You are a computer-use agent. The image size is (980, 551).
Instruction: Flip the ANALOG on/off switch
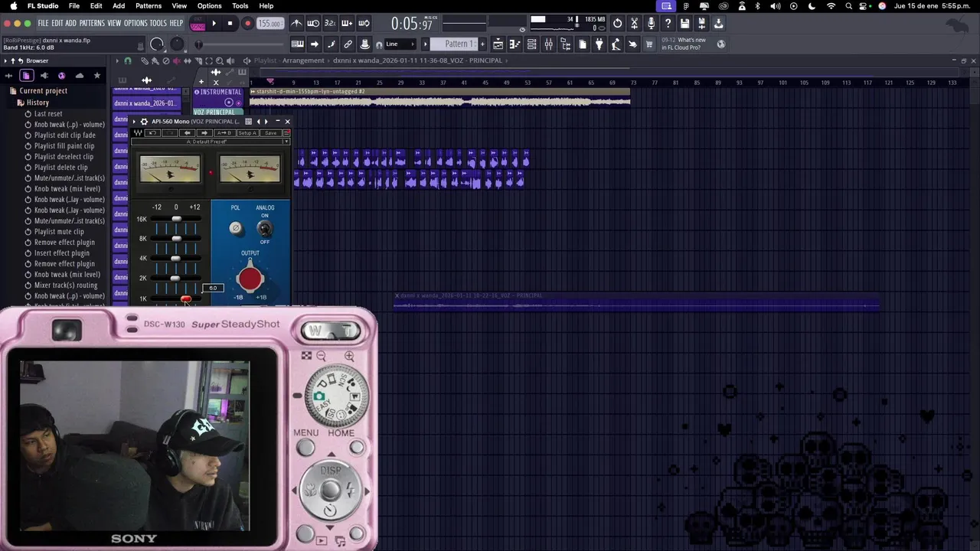pyautogui.click(x=264, y=228)
